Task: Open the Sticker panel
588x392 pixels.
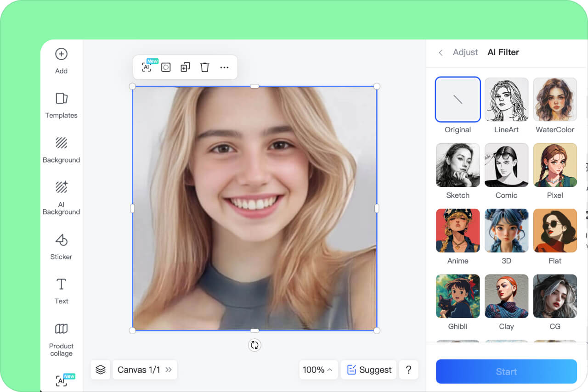Action: (x=61, y=246)
